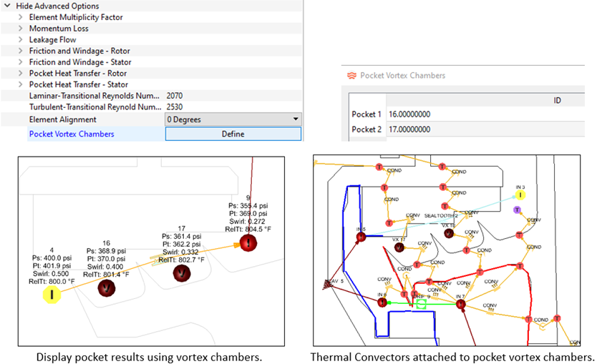Click the Laminar-Transitional Reynolds value 2070
This screenshot has height=364, width=597.
[x=176, y=96]
